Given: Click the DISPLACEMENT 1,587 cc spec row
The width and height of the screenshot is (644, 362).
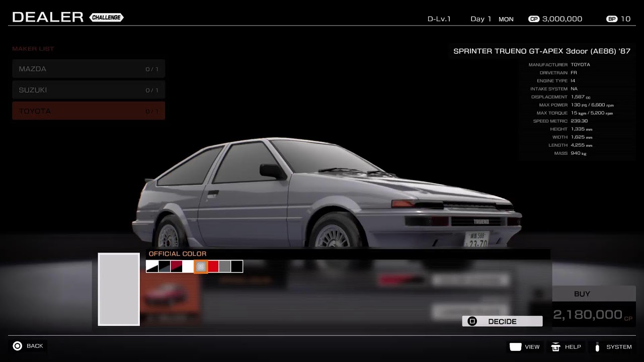Looking at the screenshot, I should pyautogui.click(x=560, y=97).
